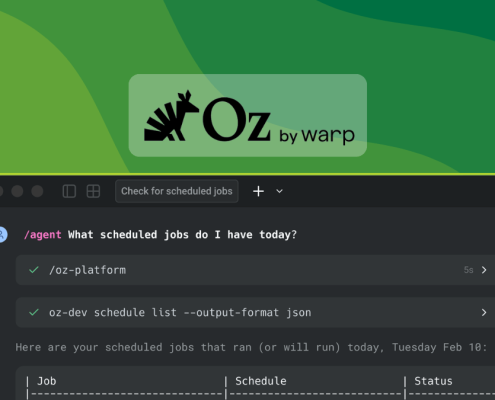Click the right gray window control dot

tap(37, 191)
